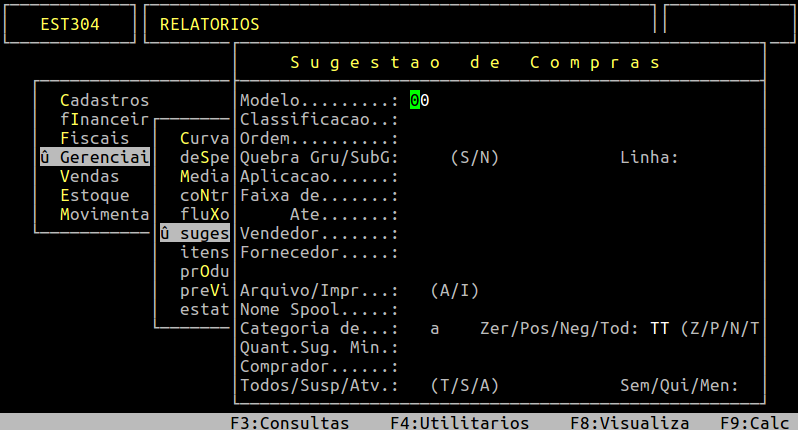Click the Todos/Susp/Atv T/S/A field
The width and height of the screenshot is (798, 430).
(x=415, y=386)
